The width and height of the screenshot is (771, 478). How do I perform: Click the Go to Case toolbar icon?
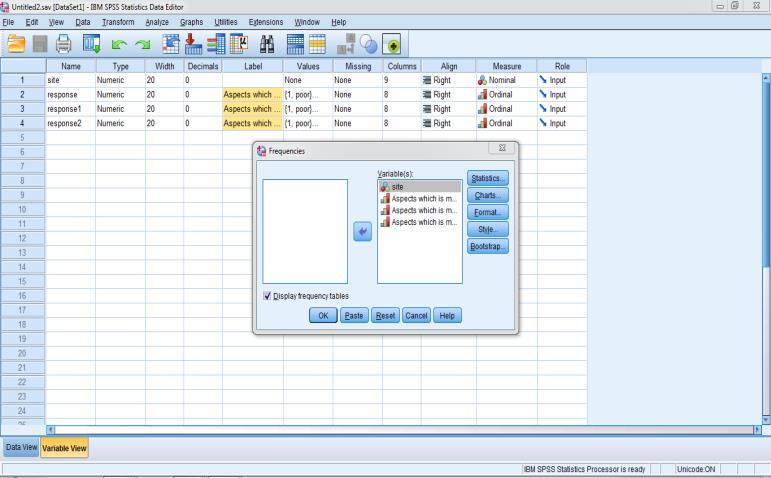[x=171, y=44]
